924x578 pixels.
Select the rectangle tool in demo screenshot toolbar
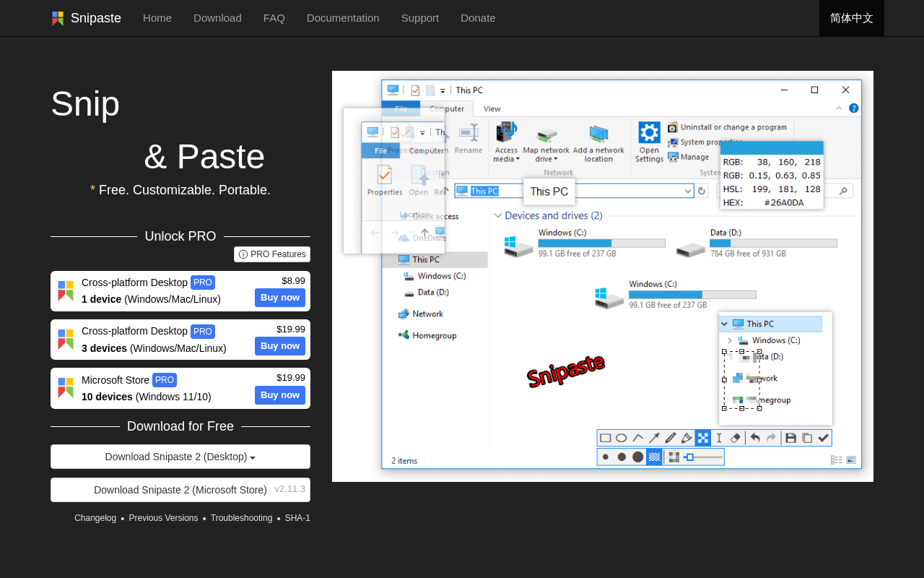coord(605,438)
